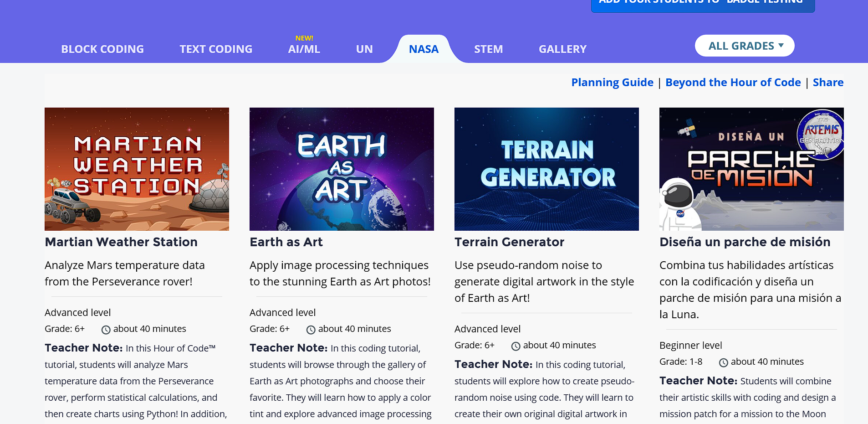Open the Block Coding tab

point(102,49)
